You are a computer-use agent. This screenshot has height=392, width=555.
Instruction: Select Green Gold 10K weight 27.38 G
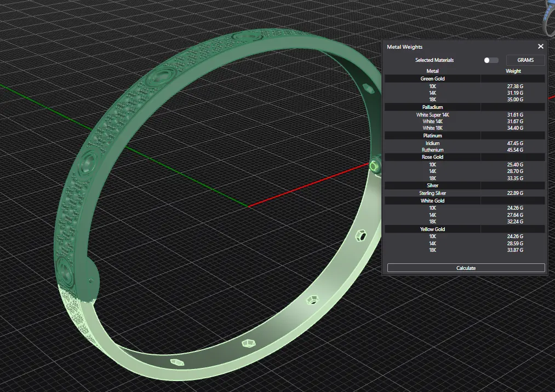(515, 87)
